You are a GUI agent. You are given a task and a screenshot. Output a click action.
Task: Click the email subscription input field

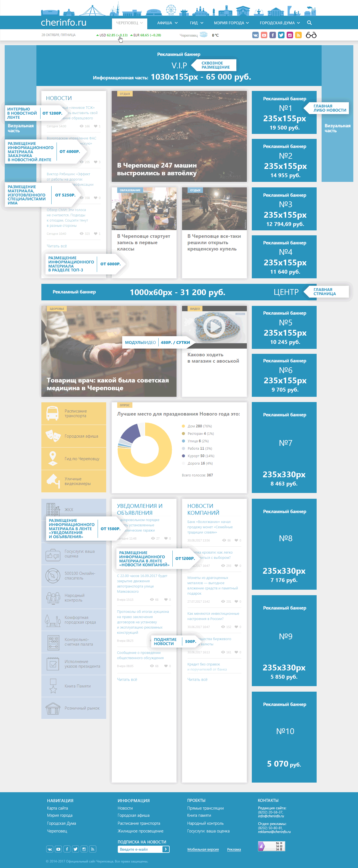pyautogui.click(x=140, y=849)
